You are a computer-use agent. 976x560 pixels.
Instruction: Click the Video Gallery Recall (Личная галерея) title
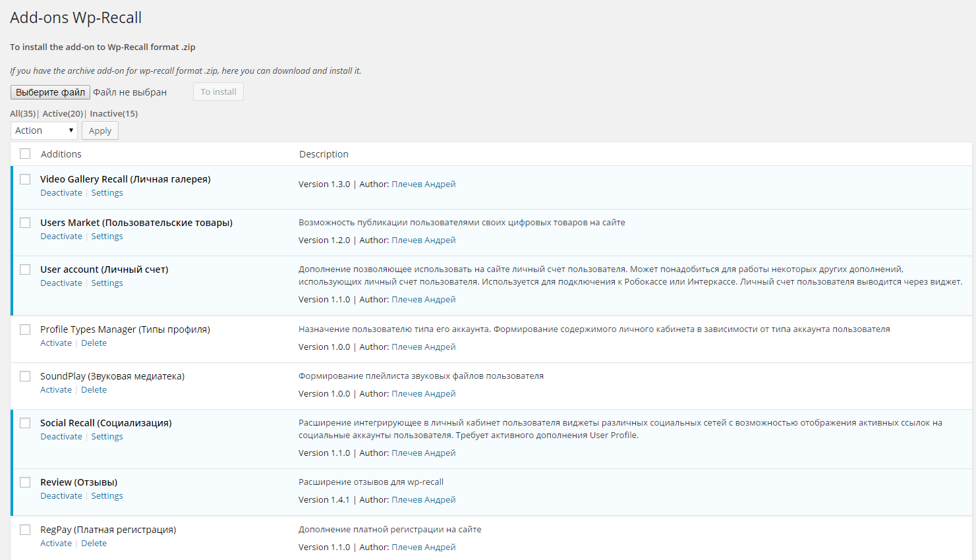click(125, 179)
